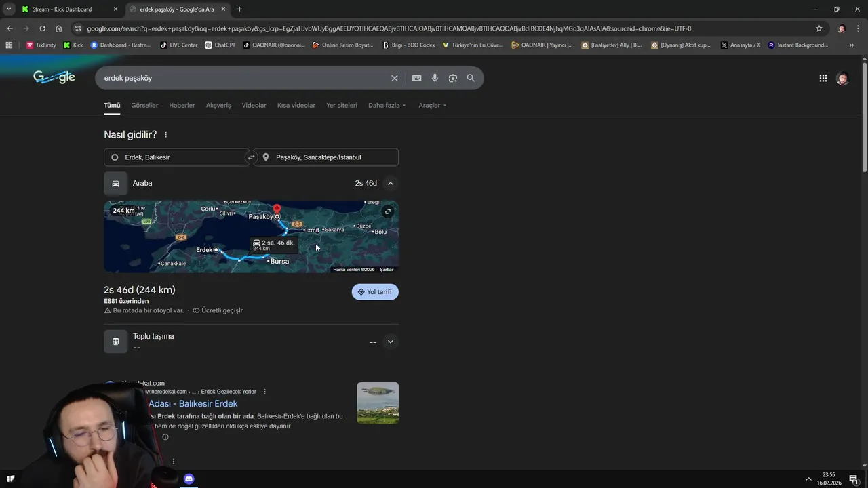Switch to the Videolar tab
The height and width of the screenshot is (488, 868).
point(254,105)
